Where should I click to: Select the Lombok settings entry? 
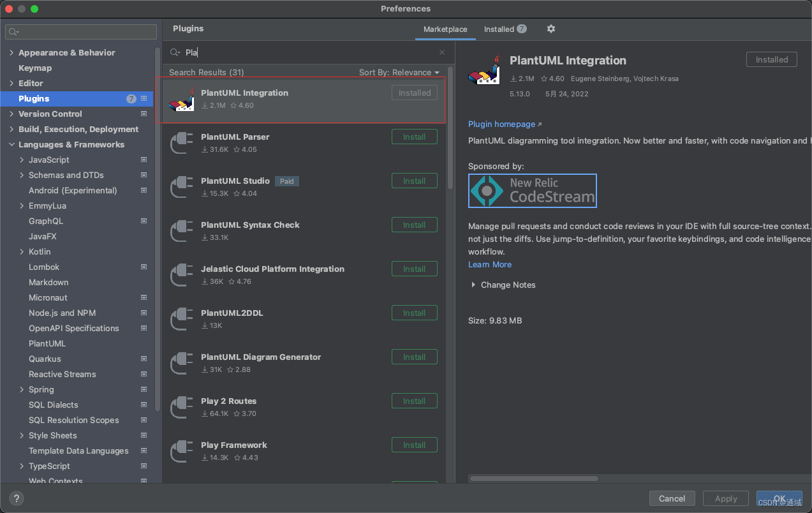pyautogui.click(x=44, y=267)
